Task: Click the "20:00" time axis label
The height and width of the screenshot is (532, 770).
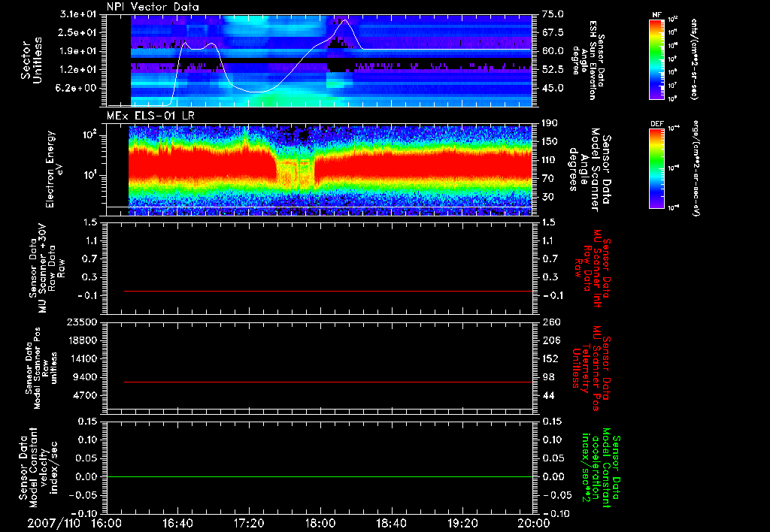Action: point(535,523)
